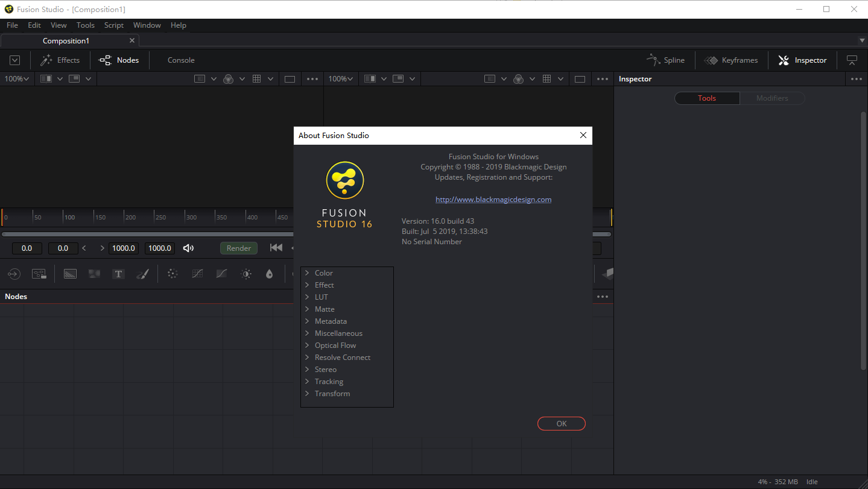This screenshot has height=489, width=868.
Task: Expand the Color category in About dialog
Action: [307, 273]
